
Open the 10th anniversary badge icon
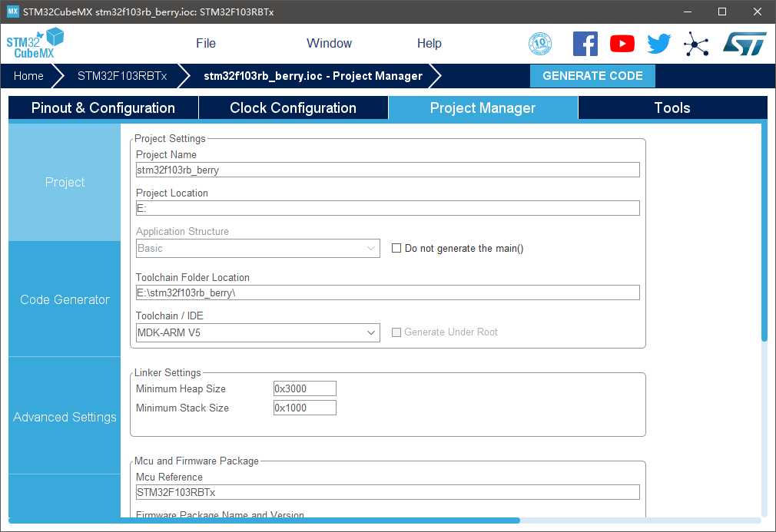(540, 44)
